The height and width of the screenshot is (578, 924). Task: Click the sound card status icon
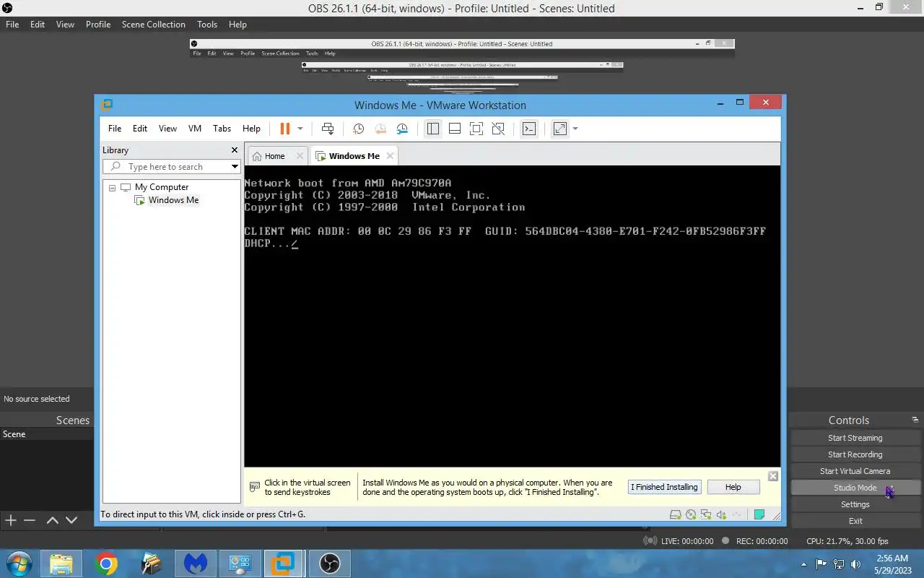coord(721,515)
